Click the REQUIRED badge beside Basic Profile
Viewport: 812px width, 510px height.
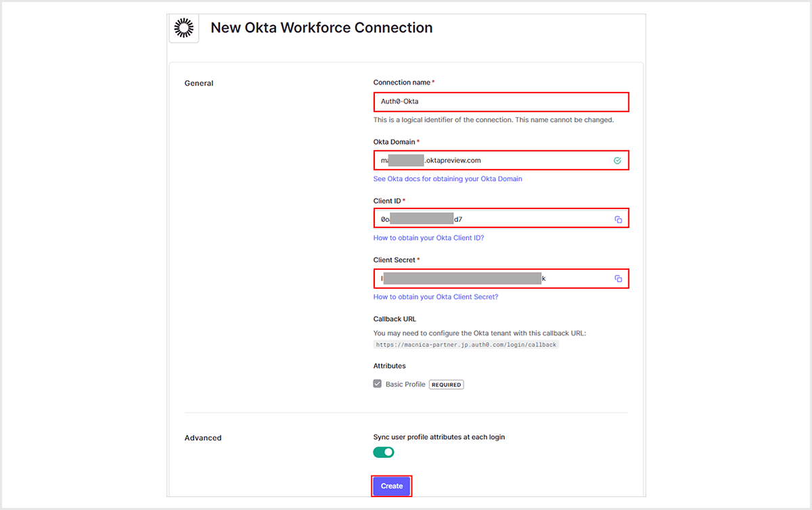[446, 385]
